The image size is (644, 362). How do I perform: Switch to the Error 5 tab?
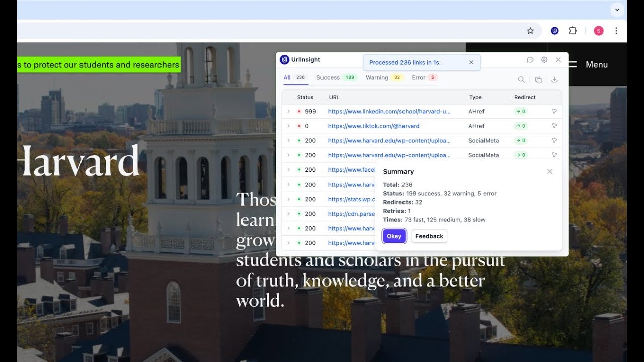tap(424, 78)
